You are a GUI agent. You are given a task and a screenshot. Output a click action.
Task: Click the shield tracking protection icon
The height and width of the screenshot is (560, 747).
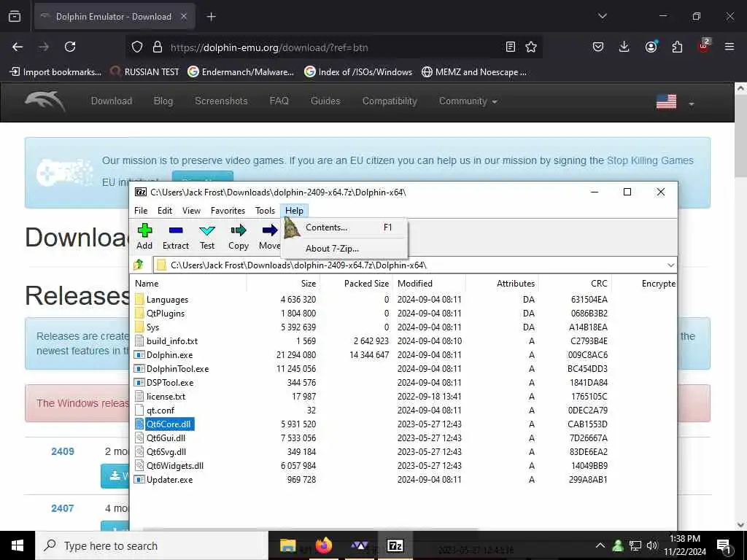click(x=137, y=47)
